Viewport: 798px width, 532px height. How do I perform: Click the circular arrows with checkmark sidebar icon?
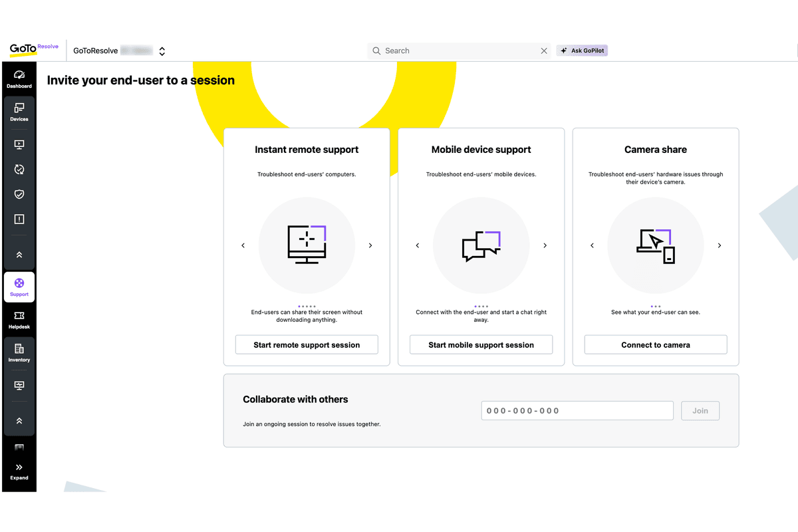point(19,170)
